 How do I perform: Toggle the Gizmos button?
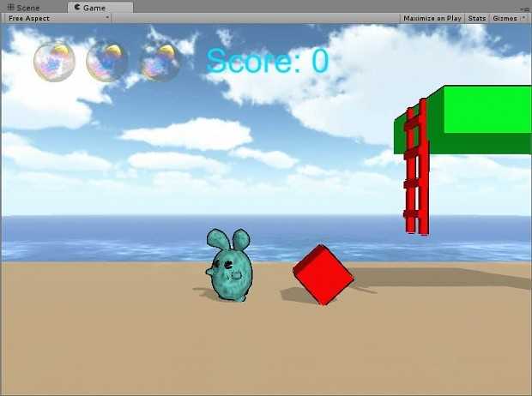click(x=504, y=18)
